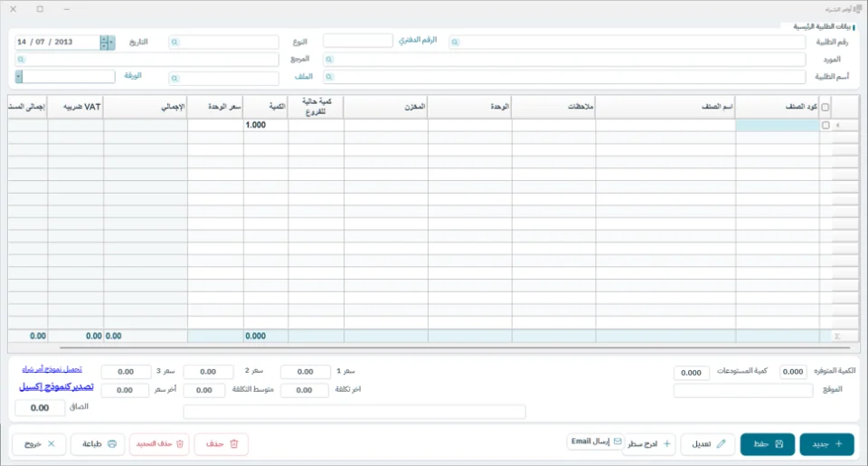Screen dimensions: 868x466
Task: Click the الصافى net total field
Action: click(x=40, y=408)
